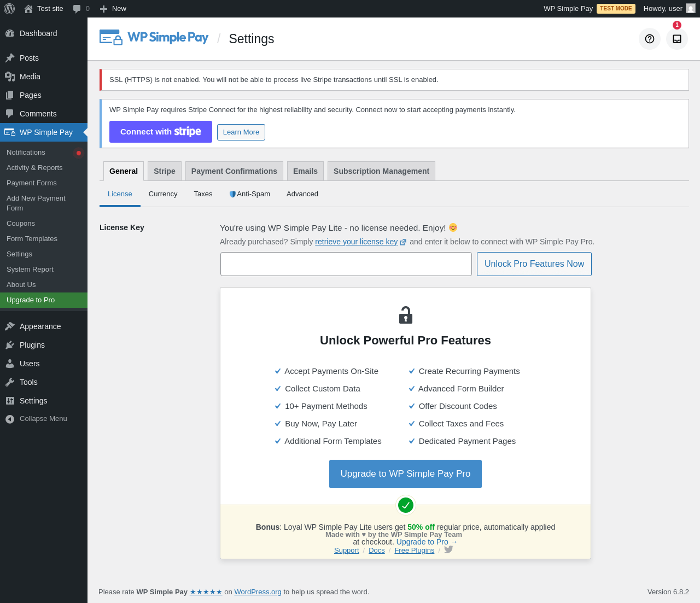Click the Dashboard gauge icon
The width and height of the screenshot is (700, 603).
[10, 33]
